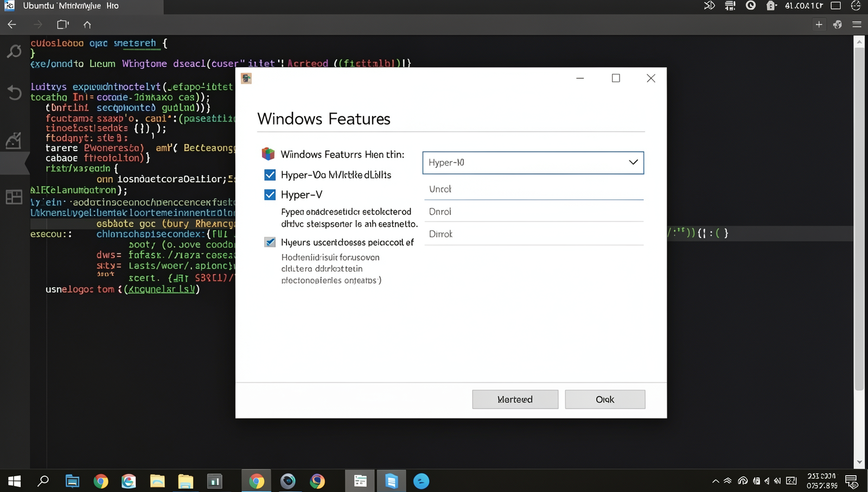Select the "Dirrok" option in the list

tap(534, 234)
